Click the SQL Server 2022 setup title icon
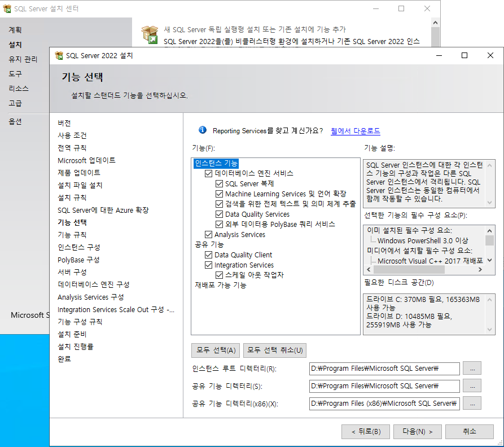 (x=59, y=56)
